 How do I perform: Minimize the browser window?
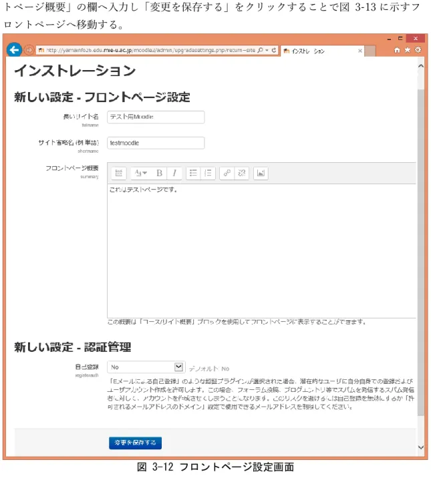(x=389, y=39)
